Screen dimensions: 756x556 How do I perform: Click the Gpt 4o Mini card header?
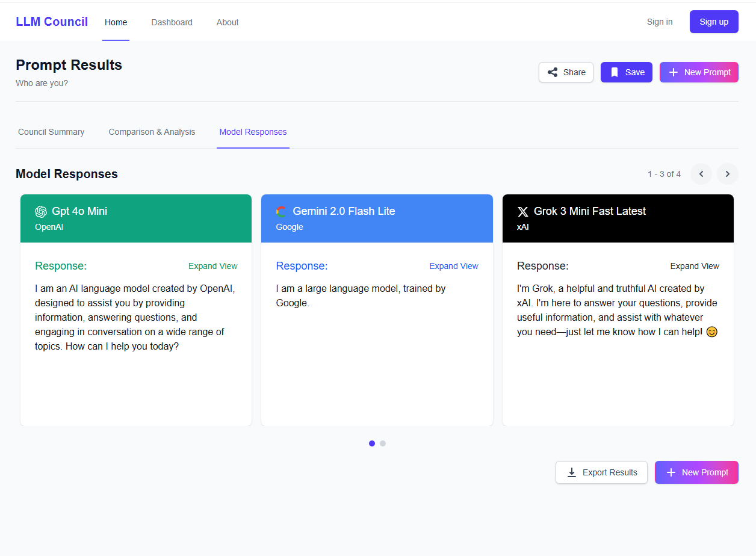136,218
